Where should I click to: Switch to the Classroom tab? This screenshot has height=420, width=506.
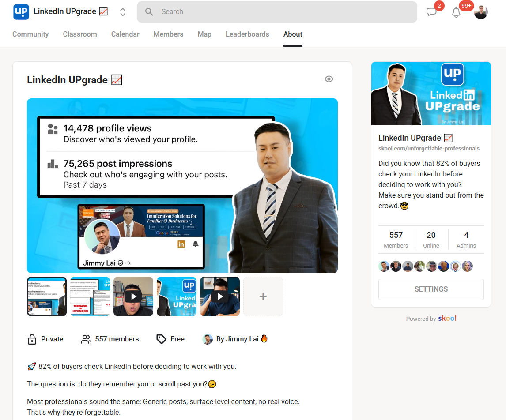tap(80, 34)
